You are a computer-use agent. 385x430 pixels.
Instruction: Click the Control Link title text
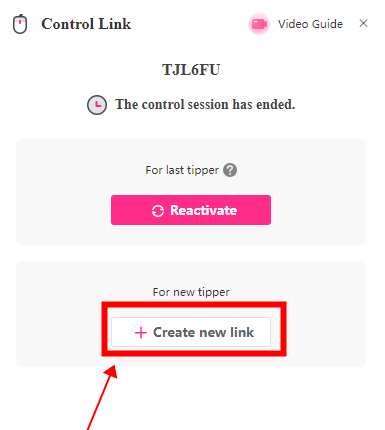pyautogui.click(x=86, y=24)
